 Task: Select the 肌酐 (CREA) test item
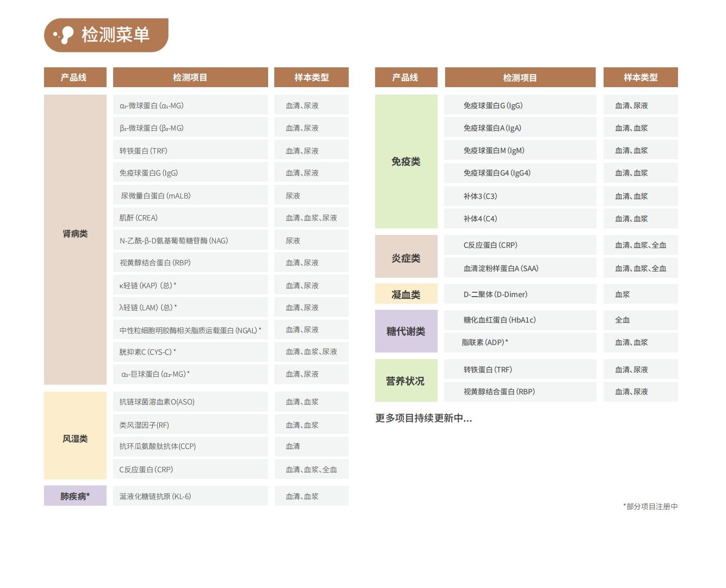point(138,218)
